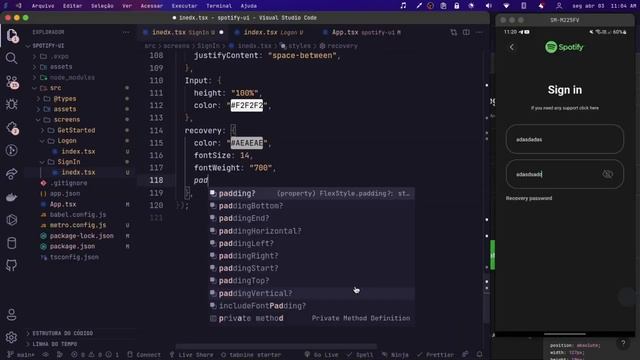The height and width of the screenshot is (360, 640).
Task: Click the music note icon in menu bar
Action: (x=403, y=6)
